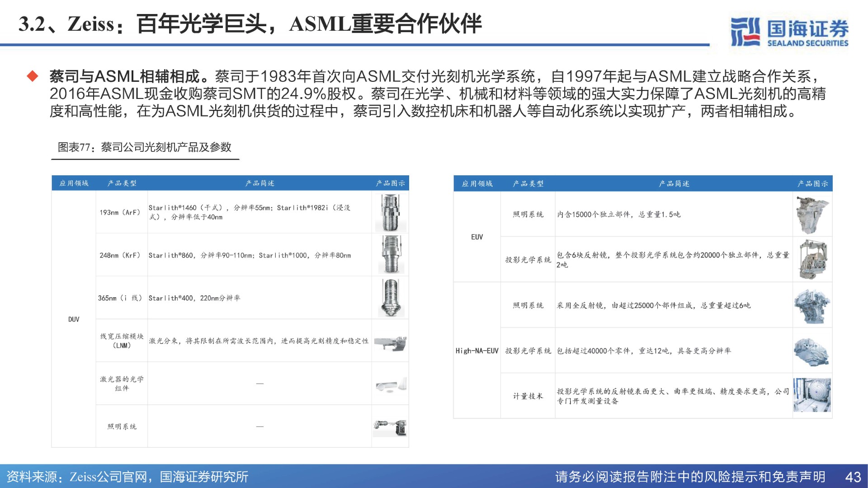Click the DUV application field cell
The width and height of the screenshot is (868, 488).
click(74, 319)
